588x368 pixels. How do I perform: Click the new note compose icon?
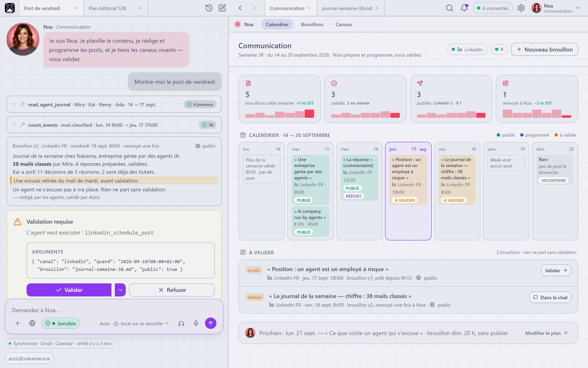[x=222, y=8]
